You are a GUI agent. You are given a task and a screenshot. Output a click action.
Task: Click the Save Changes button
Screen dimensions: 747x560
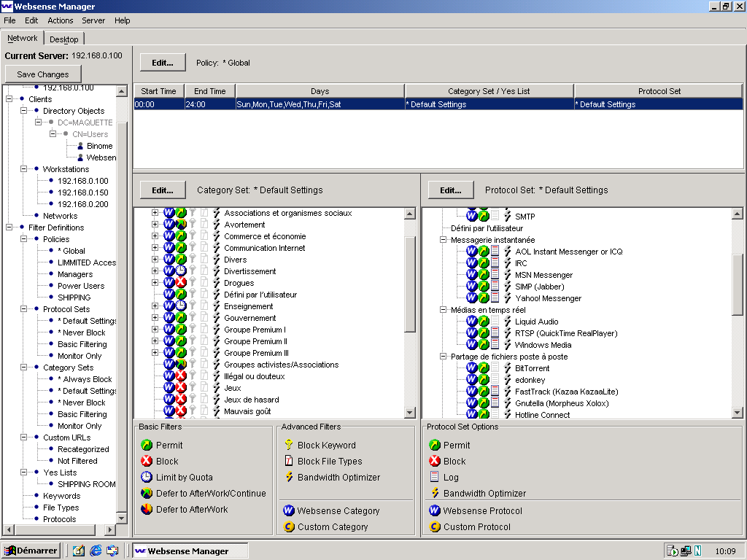[43, 74]
